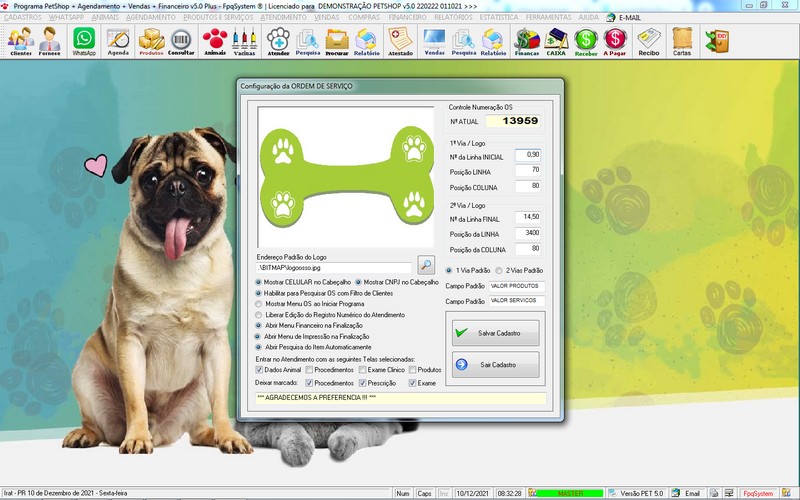Toggle Abrir Menu Financeiro na Finalização
The height and width of the screenshot is (500, 800).
309,326
